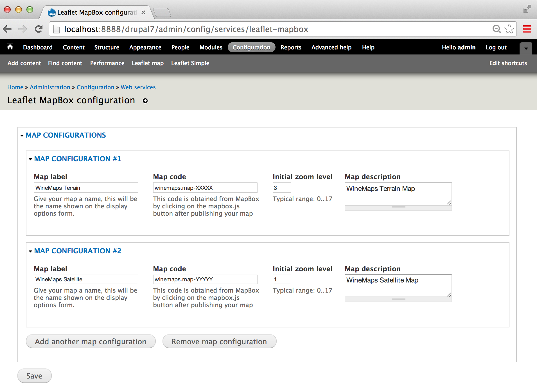Click Add another map configuration button
The width and height of the screenshot is (537, 392).
pyautogui.click(x=91, y=341)
